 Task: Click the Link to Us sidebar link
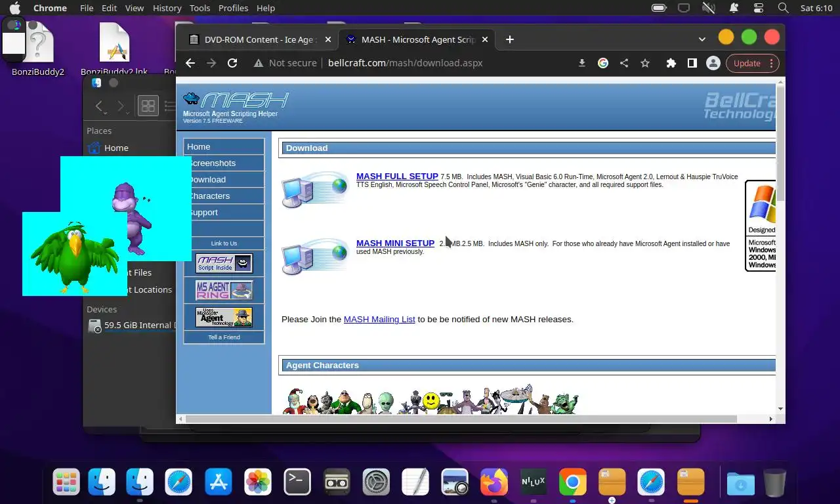224,243
